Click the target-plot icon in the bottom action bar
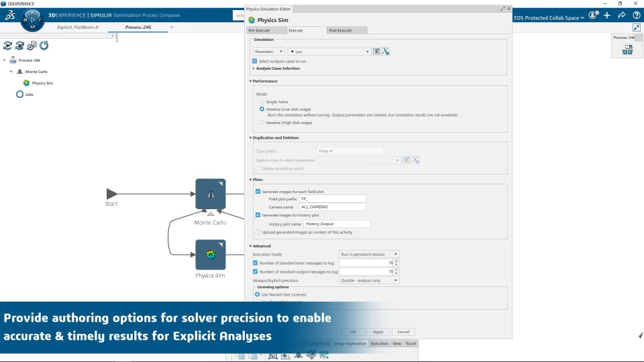The image size is (644, 362). pos(286,356)
